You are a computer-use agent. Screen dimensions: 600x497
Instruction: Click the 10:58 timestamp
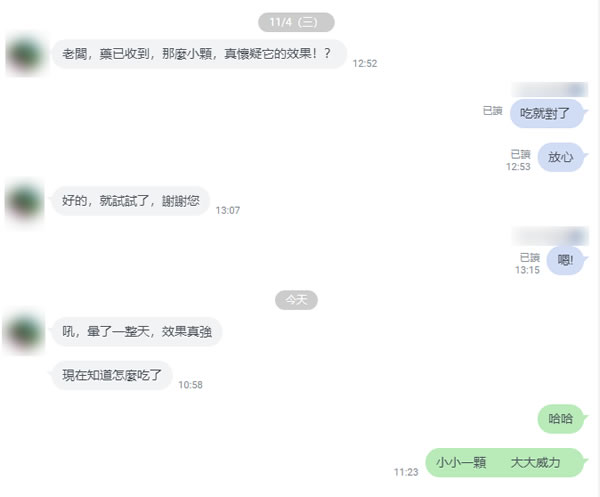point(190,385)
